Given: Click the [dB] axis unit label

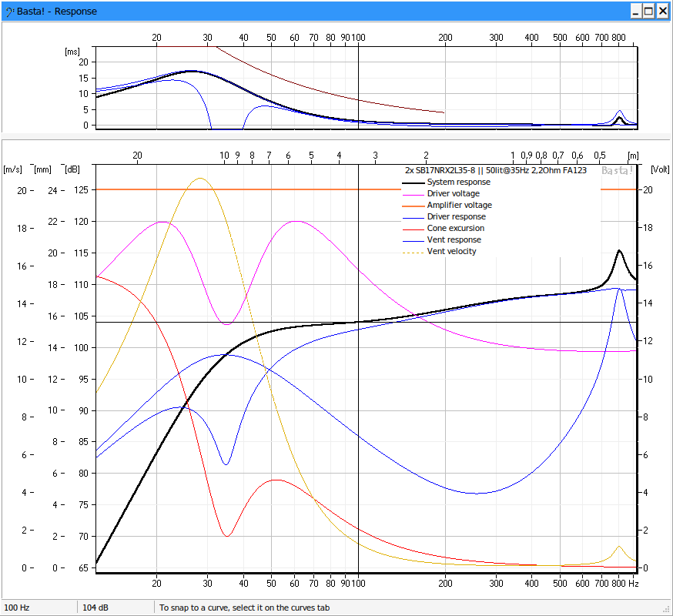Looking at the screenshot, I should click(x=72, y=169).
